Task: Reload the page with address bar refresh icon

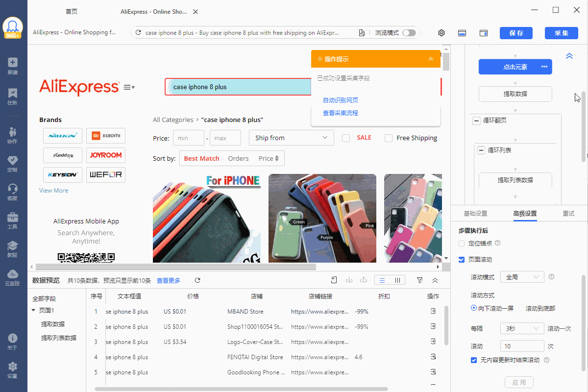Action: [x=138, y=33]
